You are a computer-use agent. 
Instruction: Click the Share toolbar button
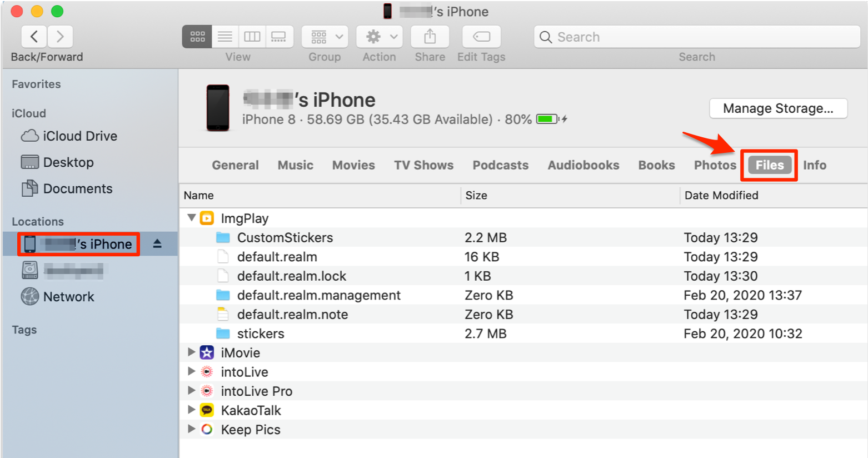pos(430,37)
